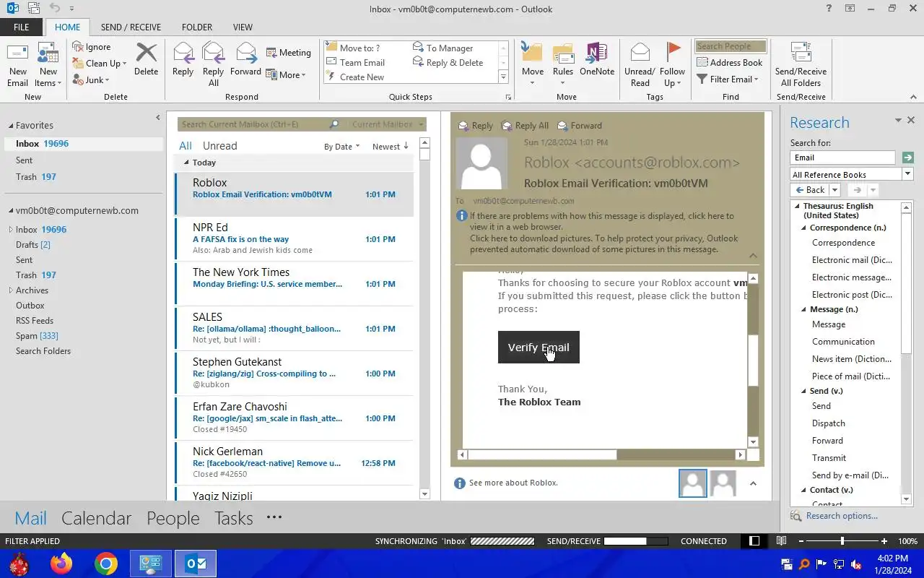
Task: Open People in navigation bar
Action: [x=173, y=518]
